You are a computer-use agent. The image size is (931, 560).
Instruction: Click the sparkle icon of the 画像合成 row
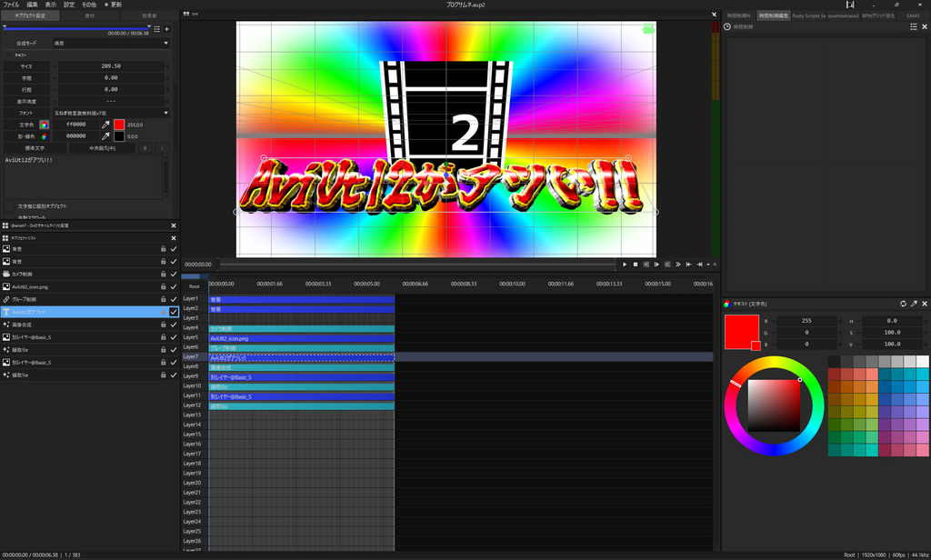pos(6,325)
